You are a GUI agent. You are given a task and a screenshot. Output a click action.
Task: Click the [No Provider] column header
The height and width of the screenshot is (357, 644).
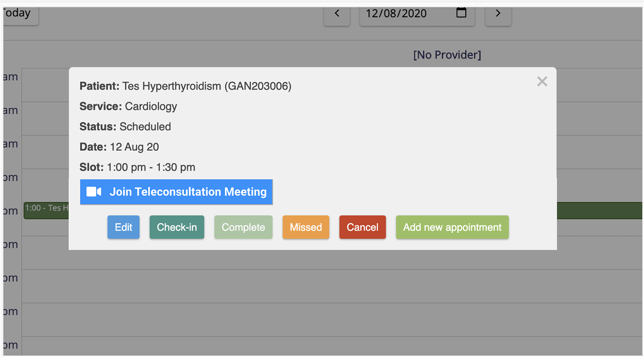(x=447, y=55)
